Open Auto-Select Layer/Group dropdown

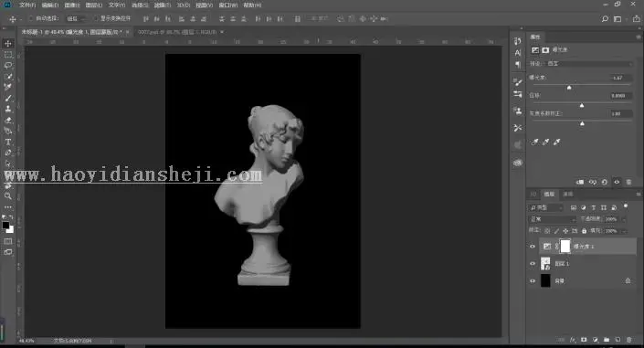(77, 19)
